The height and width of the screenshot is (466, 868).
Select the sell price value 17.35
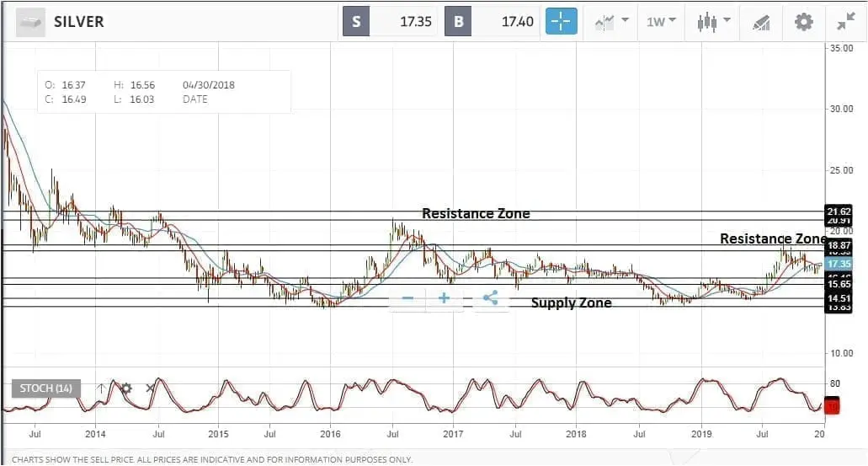415,22
